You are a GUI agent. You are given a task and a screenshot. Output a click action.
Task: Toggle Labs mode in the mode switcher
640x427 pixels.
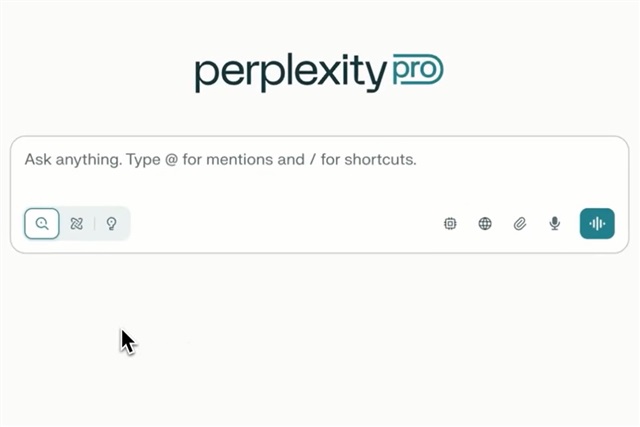tap(111, 224)
